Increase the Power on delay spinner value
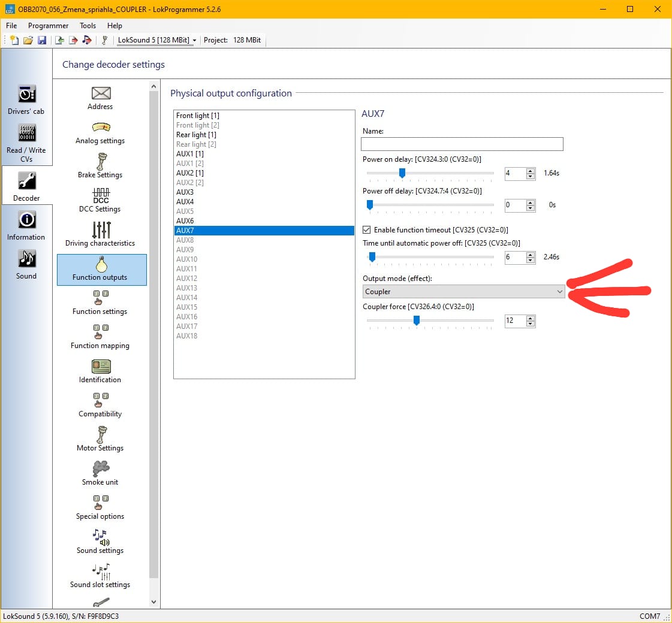672x623 pixels. (x=531, y=171)
